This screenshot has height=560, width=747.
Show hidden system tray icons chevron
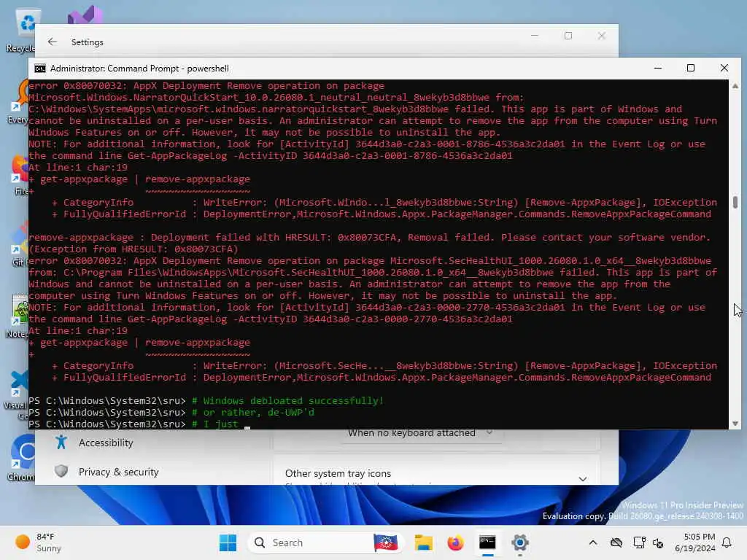(x=592, y=542)
